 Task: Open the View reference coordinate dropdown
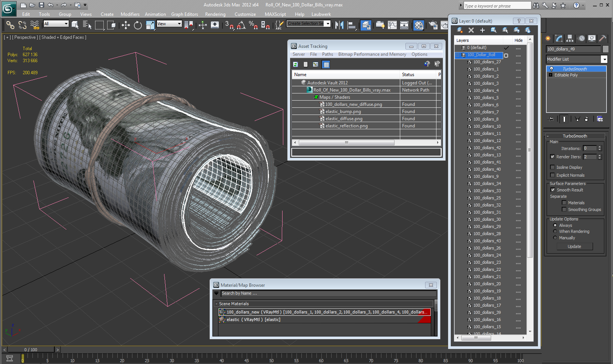[179, 24]
